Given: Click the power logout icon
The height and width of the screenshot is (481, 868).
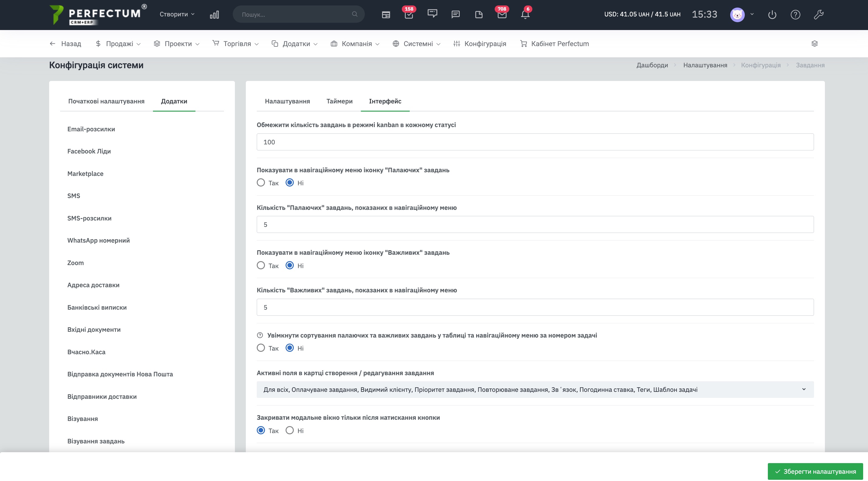Looking at the screenshot, I should coord(772,15).
